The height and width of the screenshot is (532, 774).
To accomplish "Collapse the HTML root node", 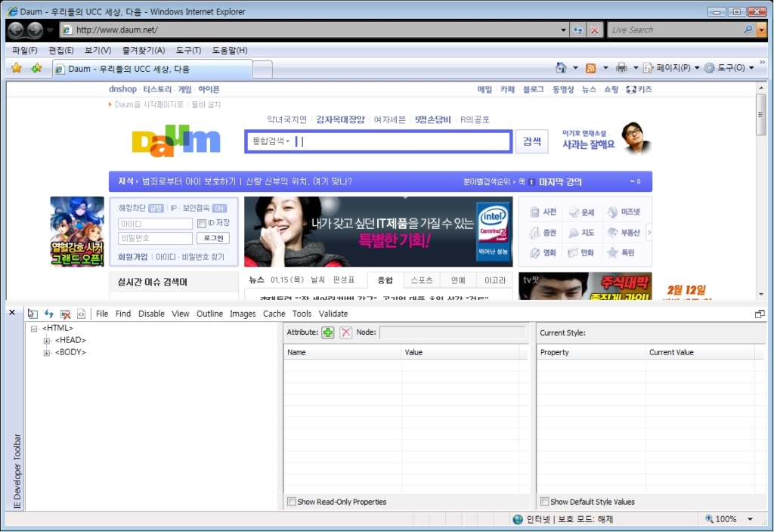I will (33, 329).
